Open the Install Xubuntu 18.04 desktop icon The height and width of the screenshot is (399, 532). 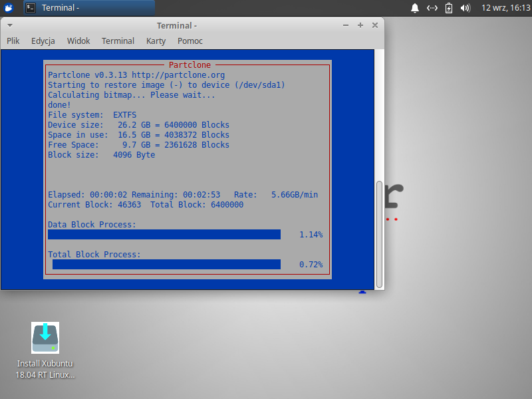click(x=45, y=338)
